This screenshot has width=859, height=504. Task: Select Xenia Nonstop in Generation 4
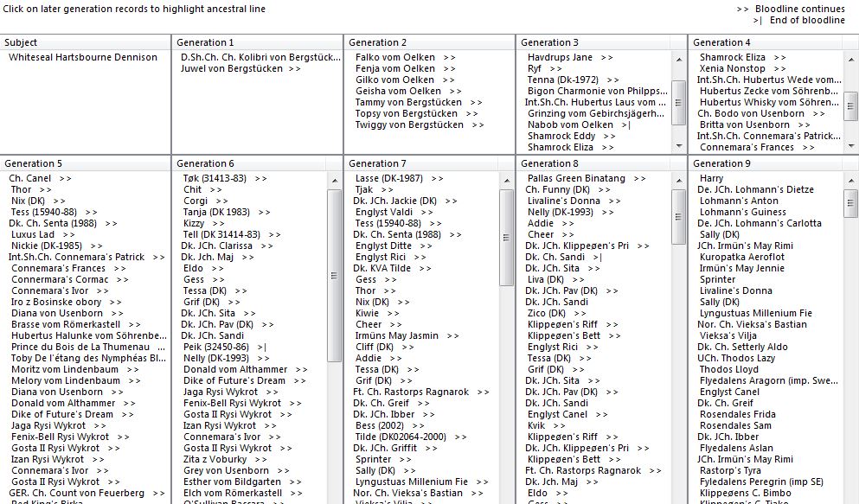tap(742, 69)
